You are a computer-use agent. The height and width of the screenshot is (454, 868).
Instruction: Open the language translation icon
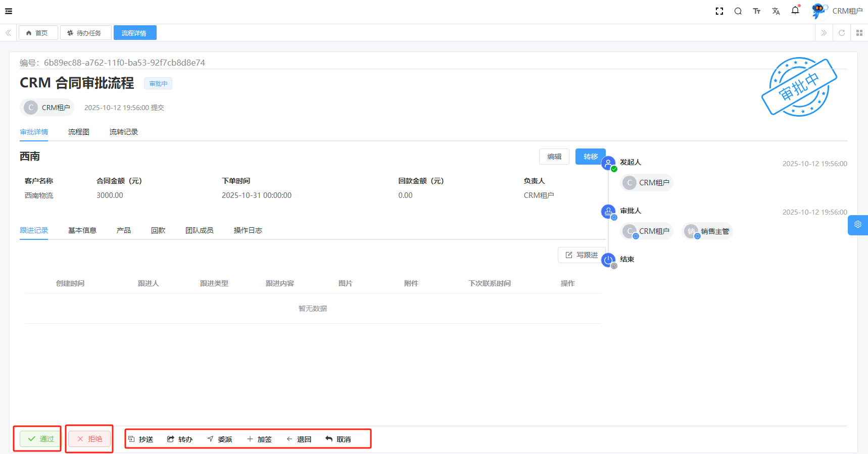click(x=776, y=11)
